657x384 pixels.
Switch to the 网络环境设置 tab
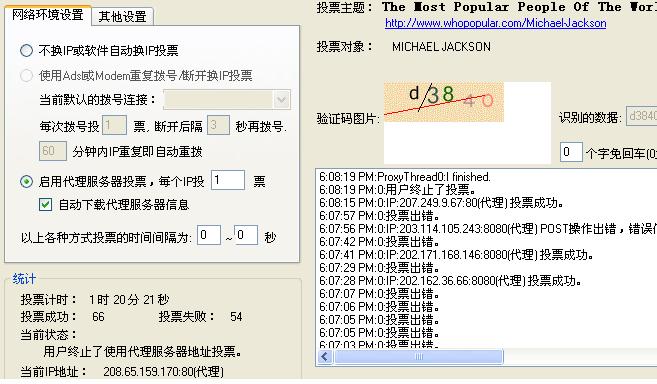[48, 15]
